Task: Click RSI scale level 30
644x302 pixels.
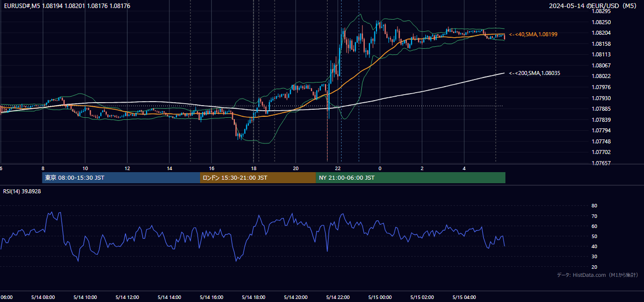Action: tap(595, 256)
